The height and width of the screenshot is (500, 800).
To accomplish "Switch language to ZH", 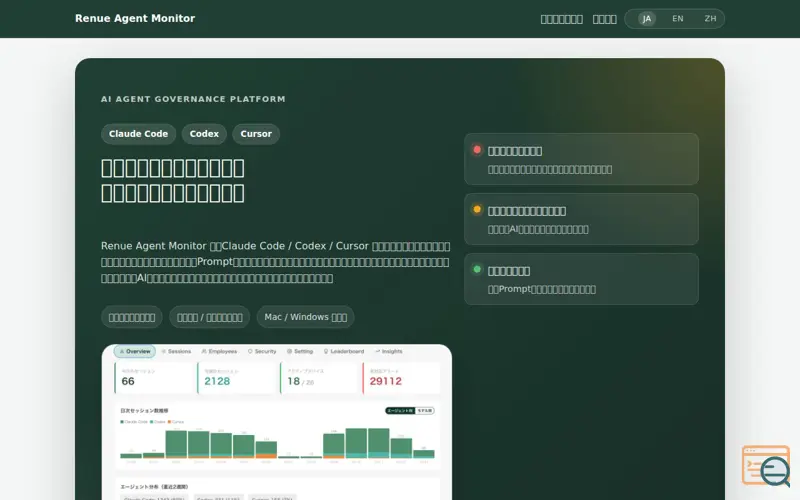I will [x=710, y=19].
